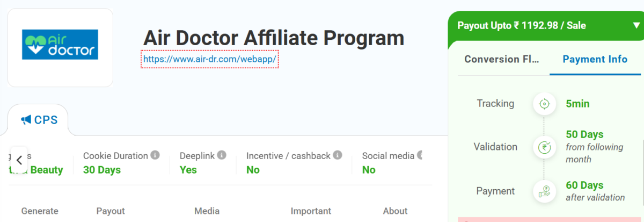Open the Media section tab
The width and height of the screenshot is (644, 222).
(x=207, y=211)
